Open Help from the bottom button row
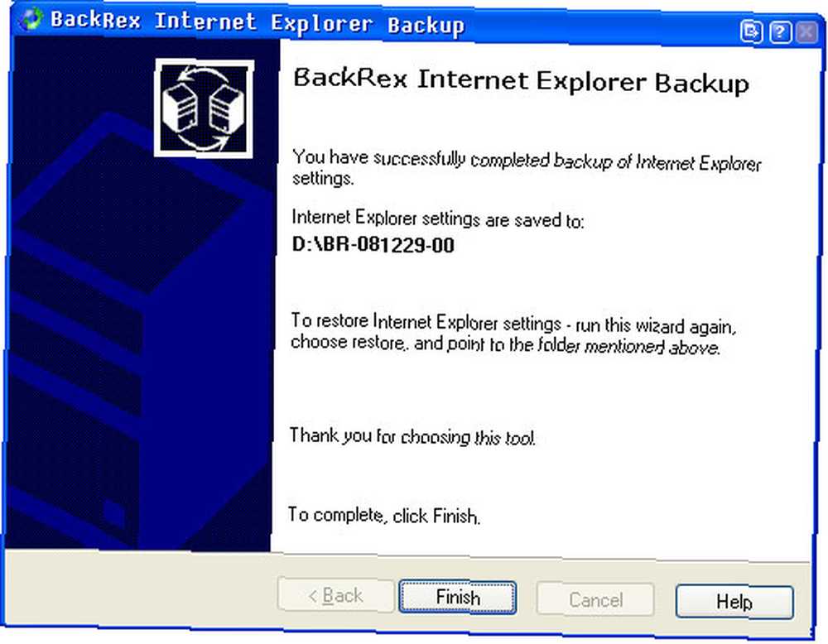This screenshot has width=828, height=644. pyautogui.click(x=734, y=601)
